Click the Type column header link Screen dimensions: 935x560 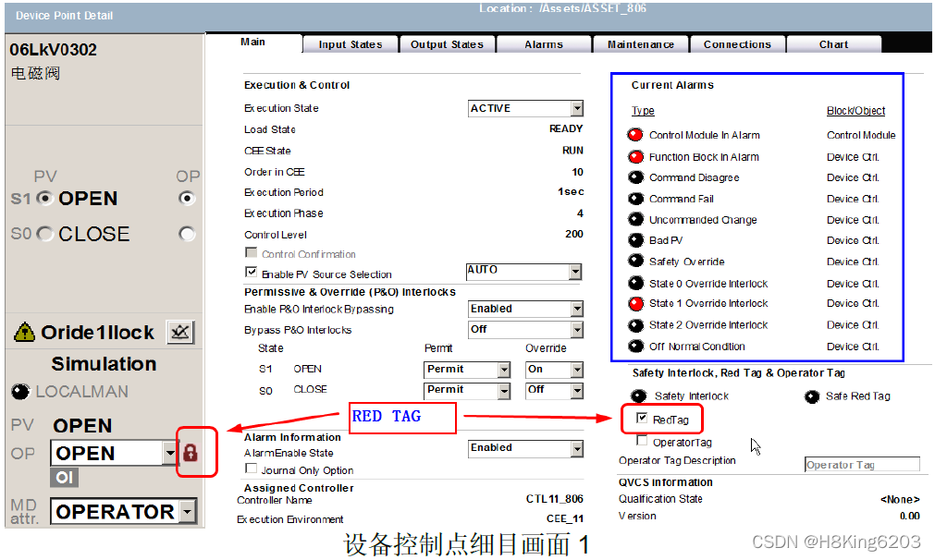643,111
